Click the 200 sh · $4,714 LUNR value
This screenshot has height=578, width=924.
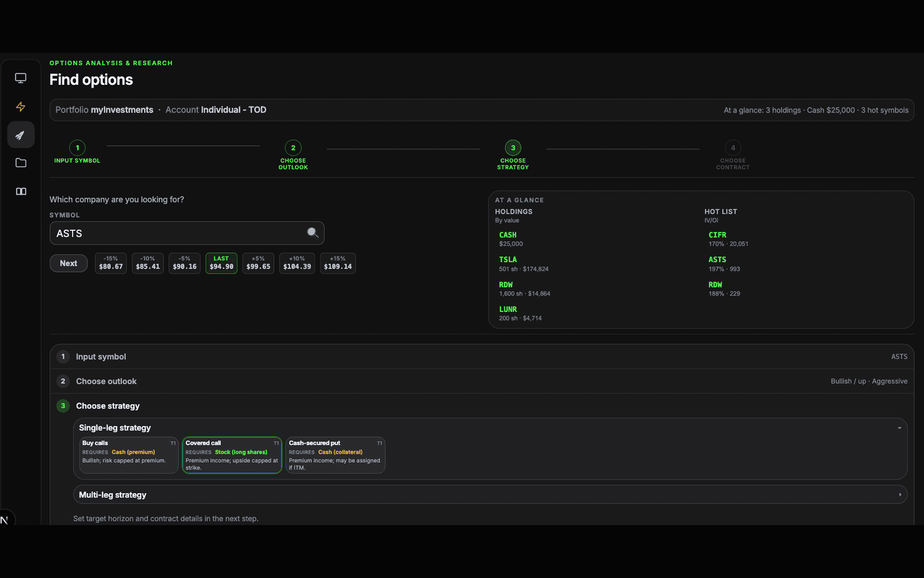point(520,319)
